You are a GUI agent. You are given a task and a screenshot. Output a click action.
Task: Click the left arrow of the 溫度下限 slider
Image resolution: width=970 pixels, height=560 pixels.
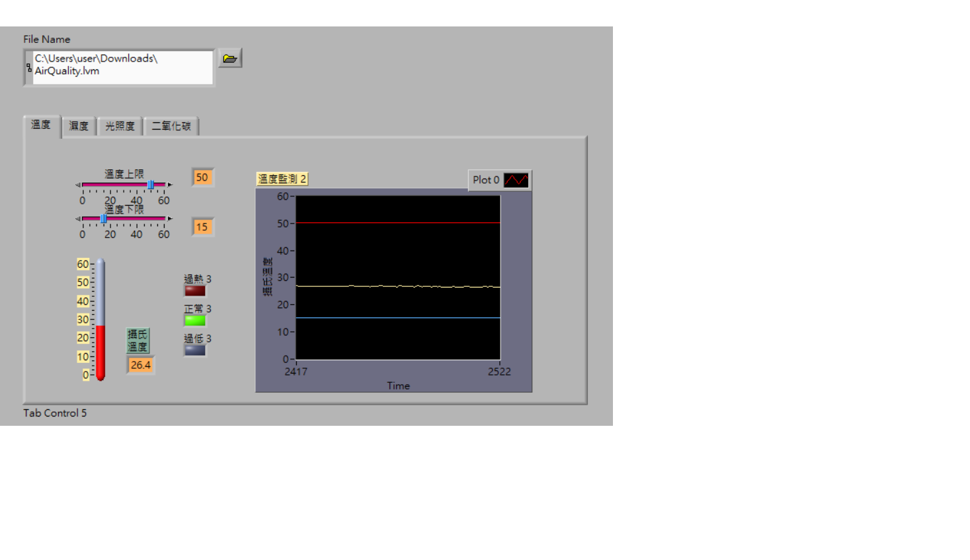pos(78,219)
